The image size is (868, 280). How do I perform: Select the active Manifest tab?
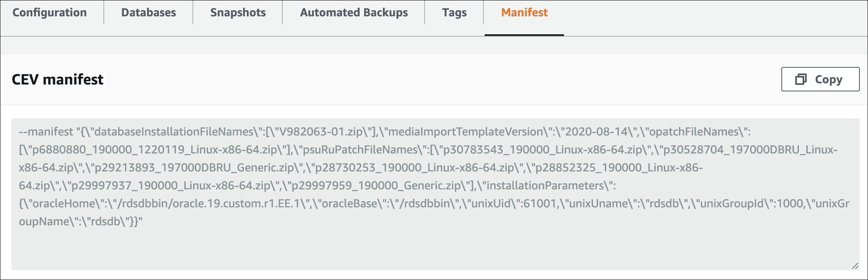(524, 13)
